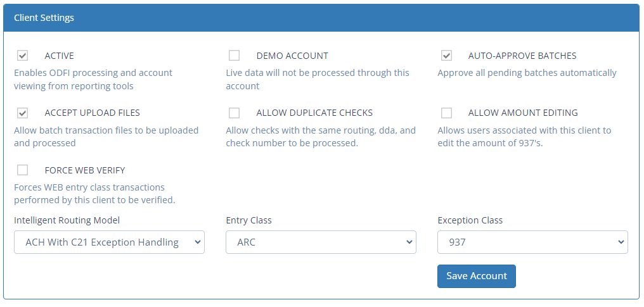Click the Client Settings panel header

(x=321, y=18)
